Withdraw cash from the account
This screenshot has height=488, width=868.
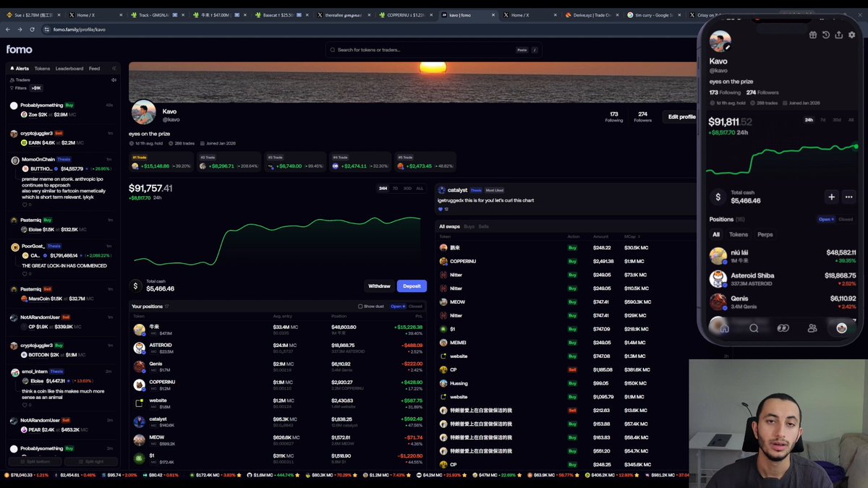379,286
